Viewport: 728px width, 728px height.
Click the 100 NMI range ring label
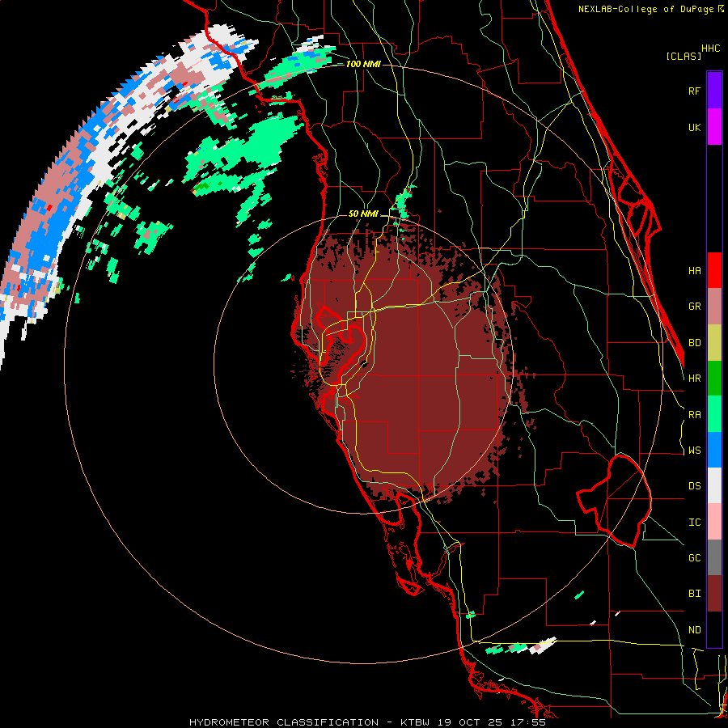363,64
